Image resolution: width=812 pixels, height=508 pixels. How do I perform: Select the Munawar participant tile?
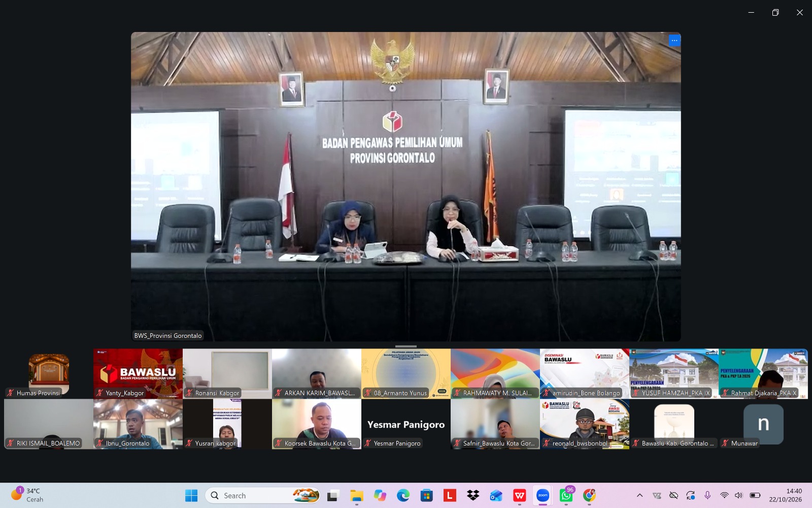[763, 424]
